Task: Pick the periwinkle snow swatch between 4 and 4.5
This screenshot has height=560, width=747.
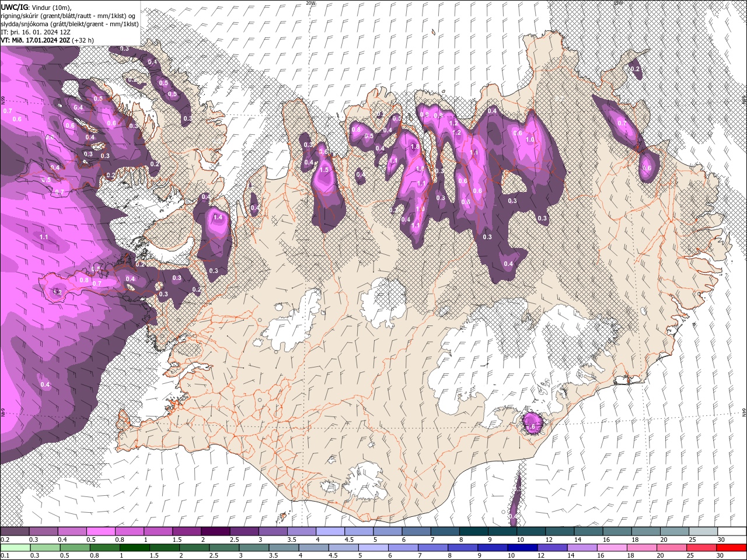Action: tap(330, 531)
